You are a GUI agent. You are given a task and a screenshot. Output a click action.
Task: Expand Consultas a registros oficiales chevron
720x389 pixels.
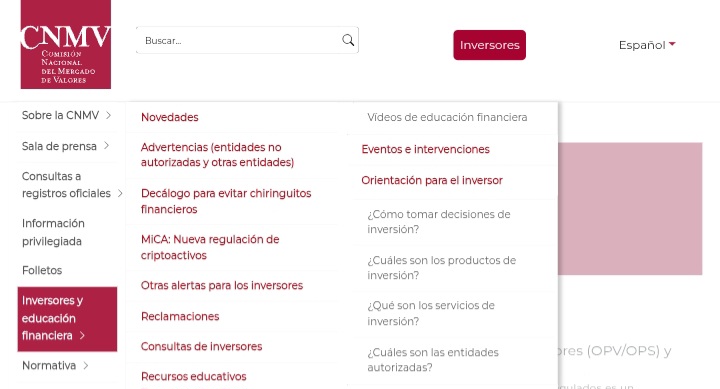(120, 193)
